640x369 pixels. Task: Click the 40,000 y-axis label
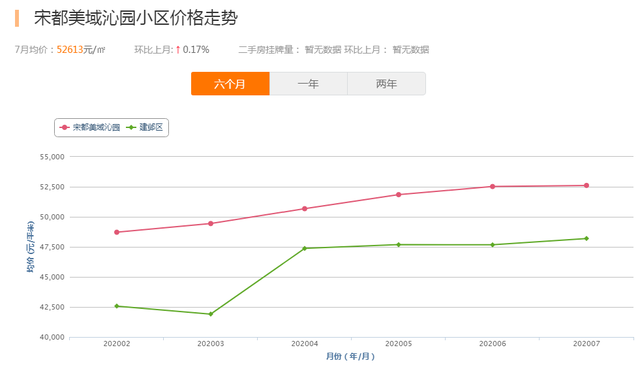52,337
